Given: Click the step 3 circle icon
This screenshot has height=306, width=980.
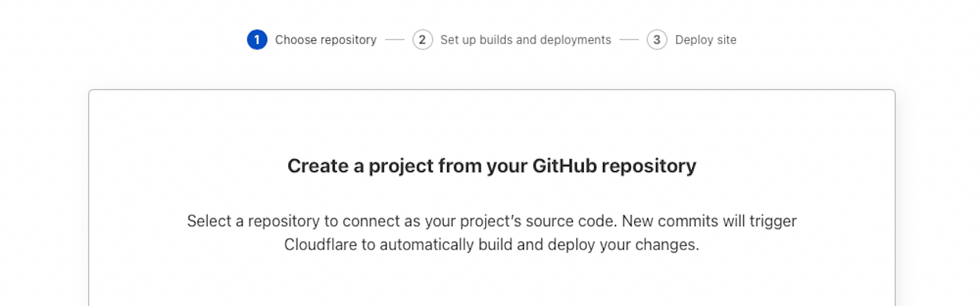Looking at the screenshot, I should [657, 40].
